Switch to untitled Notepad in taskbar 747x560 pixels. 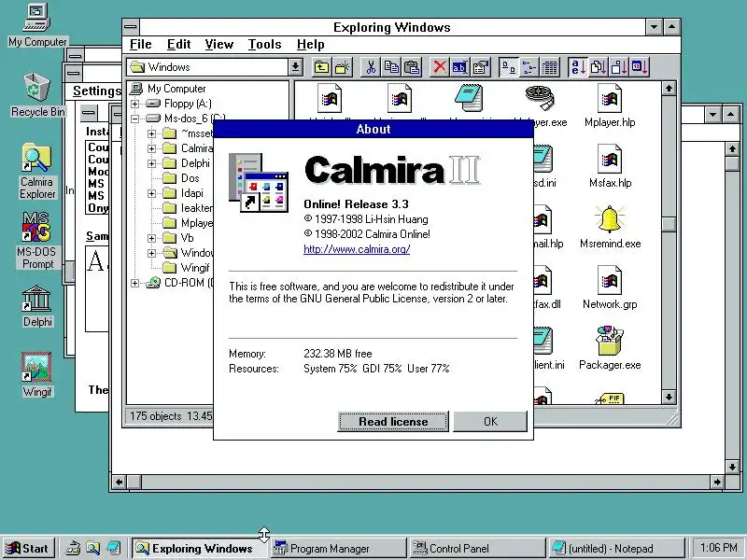point(616,549)
